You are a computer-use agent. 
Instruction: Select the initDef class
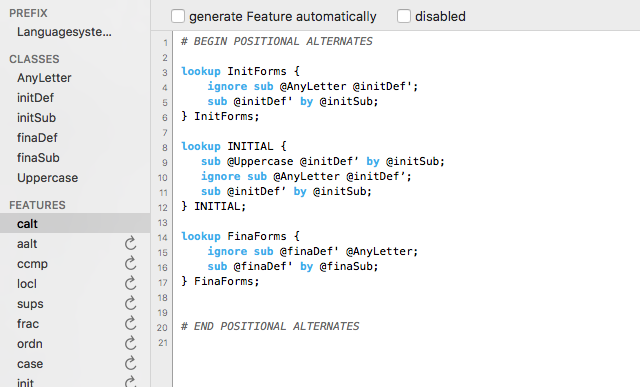(x=35, y=98)
